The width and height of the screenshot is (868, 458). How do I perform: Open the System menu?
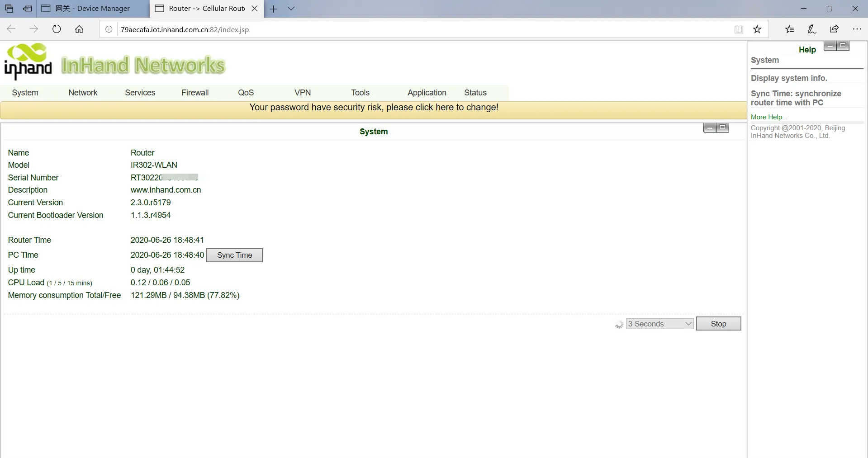(x=25, y=93)
